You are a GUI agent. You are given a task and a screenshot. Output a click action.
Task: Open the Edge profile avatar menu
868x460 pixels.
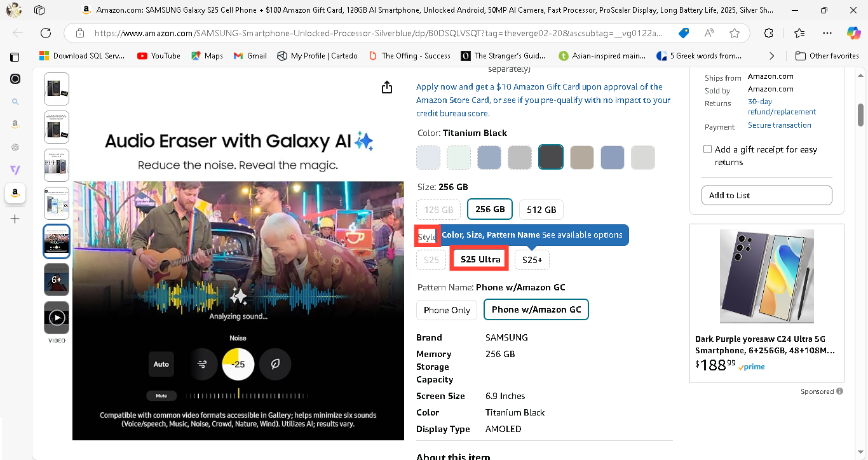[14, 10]
